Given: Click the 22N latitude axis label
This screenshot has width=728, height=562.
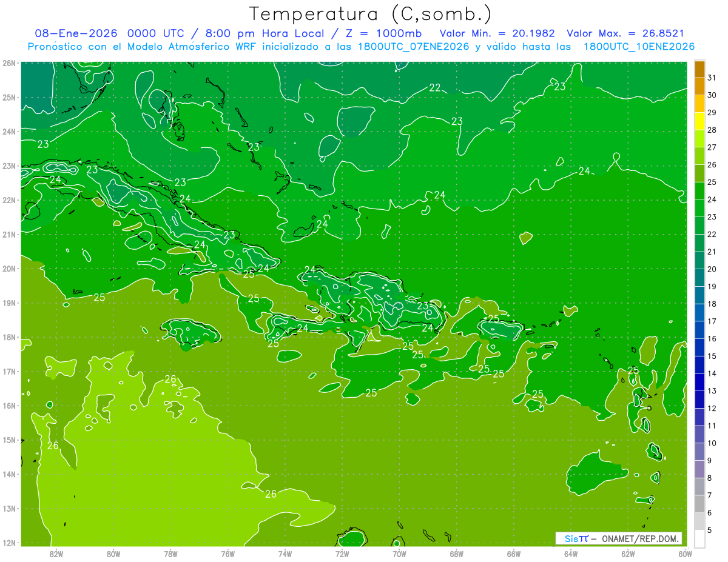Looking at the screenshot, I should pyautogui.click(x=9, y=200).
